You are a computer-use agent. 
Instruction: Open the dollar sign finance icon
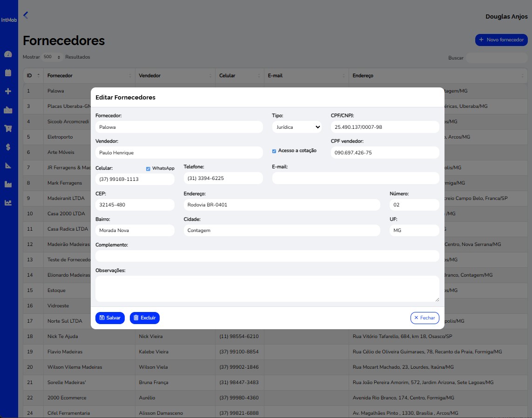coord(8,147)
